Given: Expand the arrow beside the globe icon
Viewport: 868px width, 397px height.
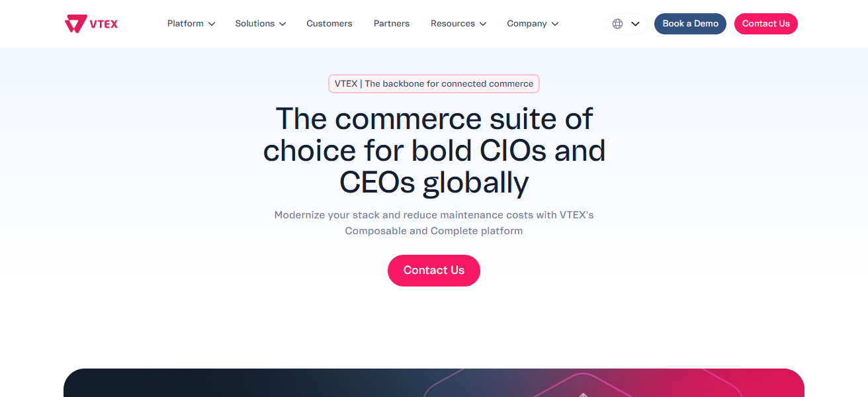Looking at the screenshot, I should point(635,24).
